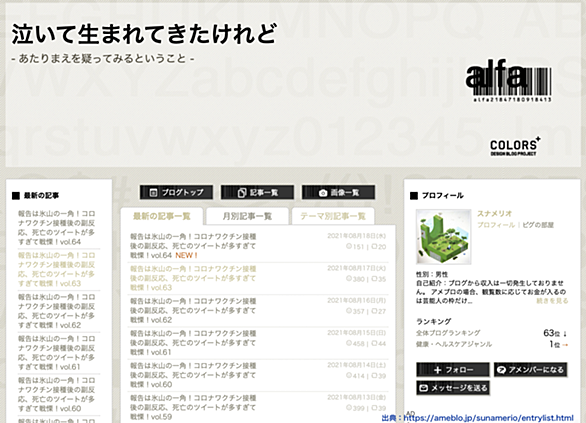
Task: Open vol.59 article in main entry list
Action: tap(193, 407)
